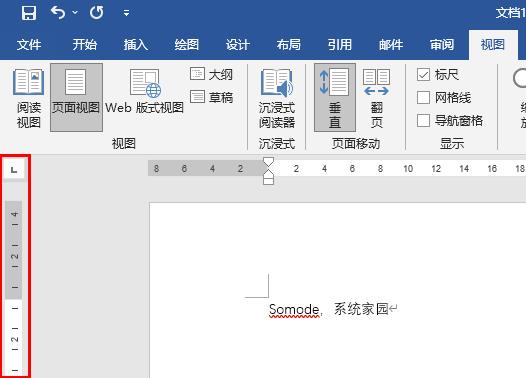Launch 沉浸式阅读器

click(x=277, y=98)
